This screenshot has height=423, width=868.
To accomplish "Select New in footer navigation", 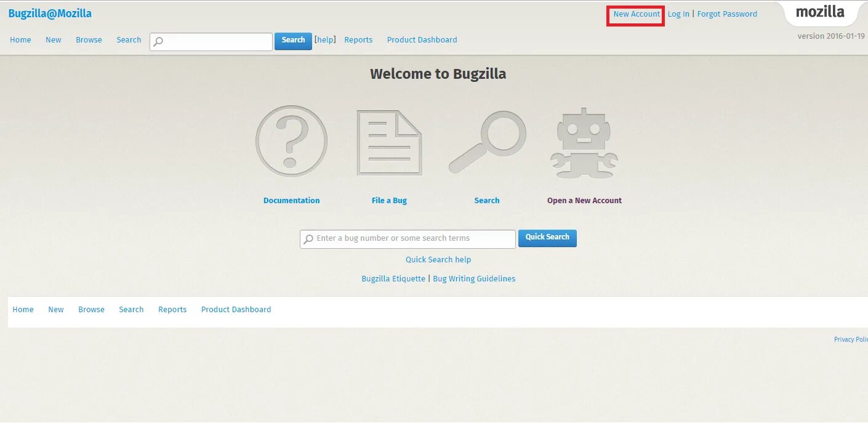I will pyautogui.click(x=56, y=310).
